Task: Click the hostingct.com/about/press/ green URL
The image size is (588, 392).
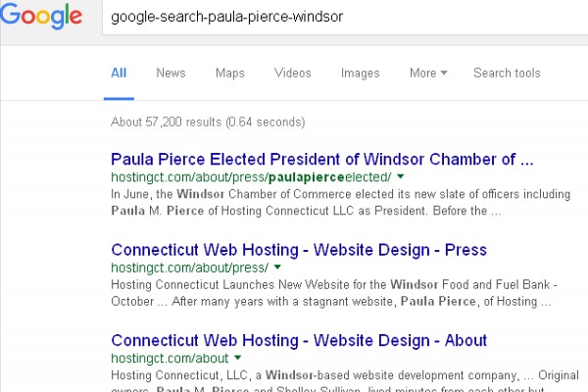Action: [x=190, y=268]
